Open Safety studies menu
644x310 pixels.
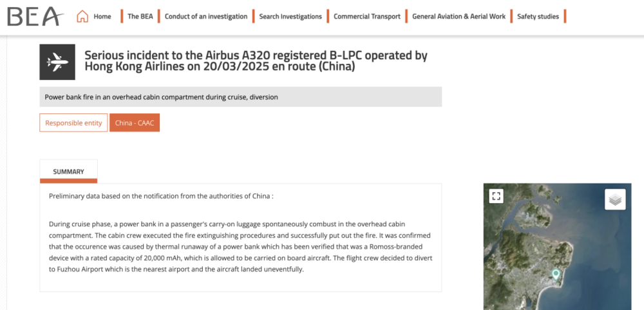tap(538, 17)
